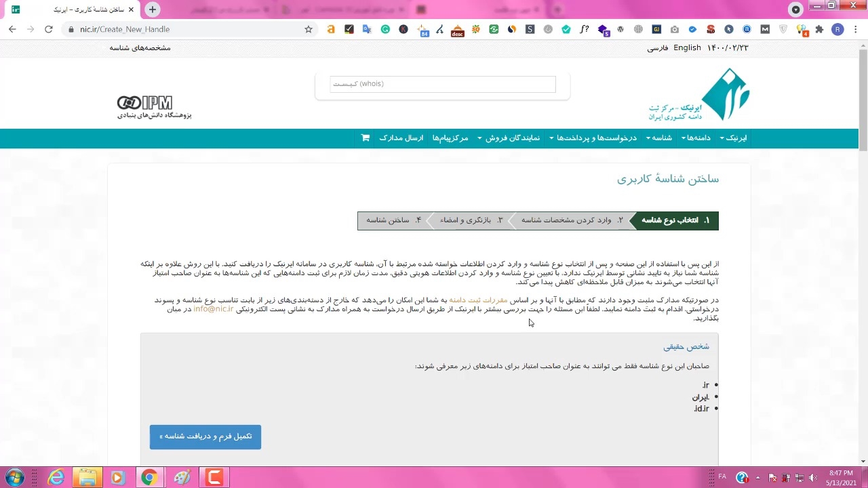Click the whois search field

(x=442, y=84)
